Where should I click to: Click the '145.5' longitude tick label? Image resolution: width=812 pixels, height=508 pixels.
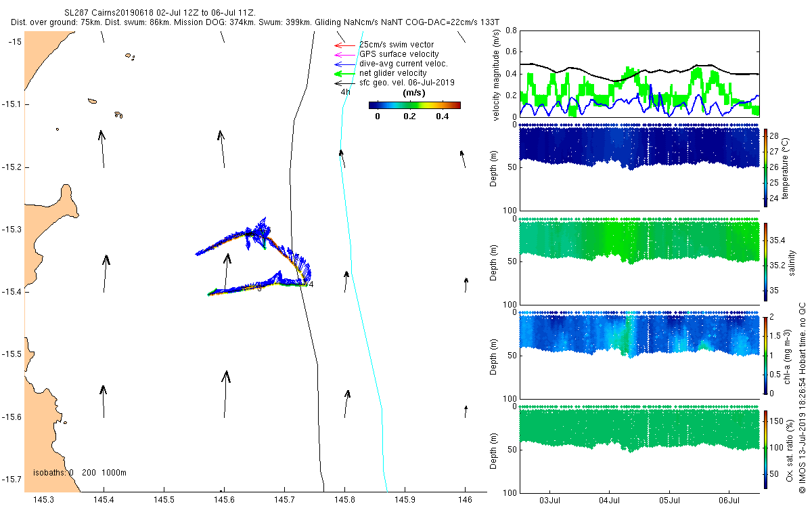(x=164, y=499)
